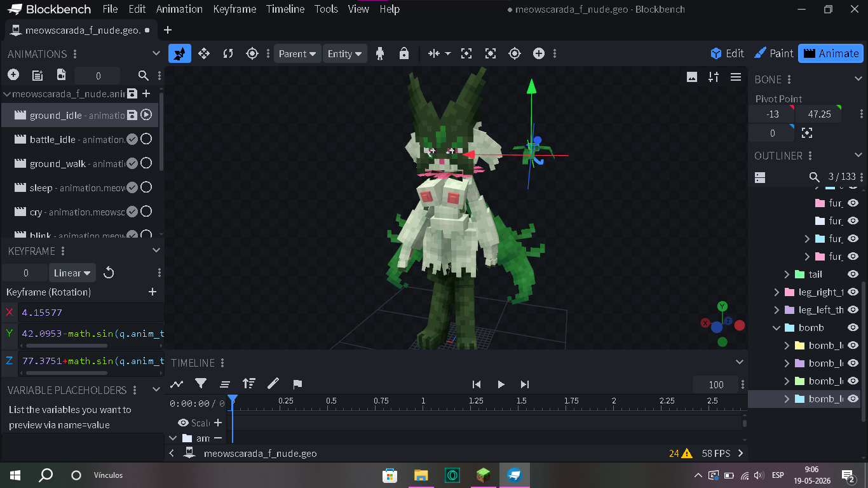This screenshot has height=488, width=868.
Task: Collapse the Timeline panel chevron
Action: 739,362
